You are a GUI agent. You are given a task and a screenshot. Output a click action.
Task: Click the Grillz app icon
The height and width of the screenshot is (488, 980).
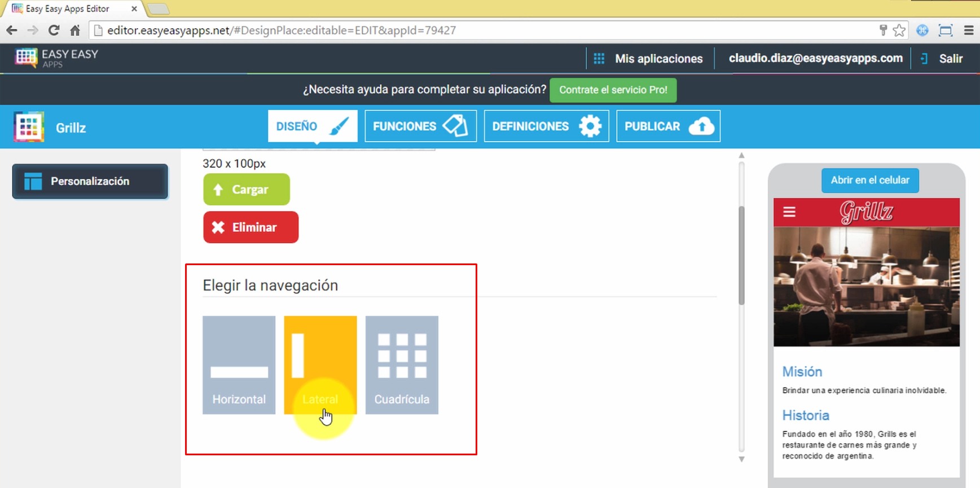click(29, 127)
